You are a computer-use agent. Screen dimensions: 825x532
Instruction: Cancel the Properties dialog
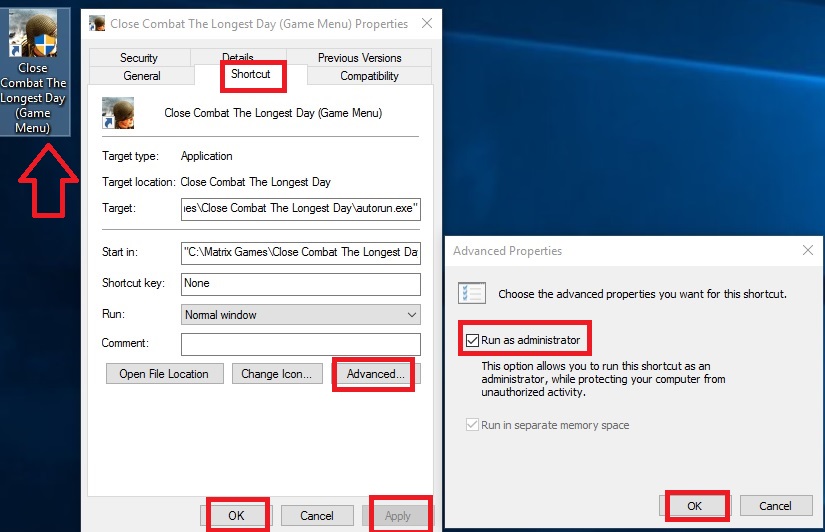(x=317, y=516)
